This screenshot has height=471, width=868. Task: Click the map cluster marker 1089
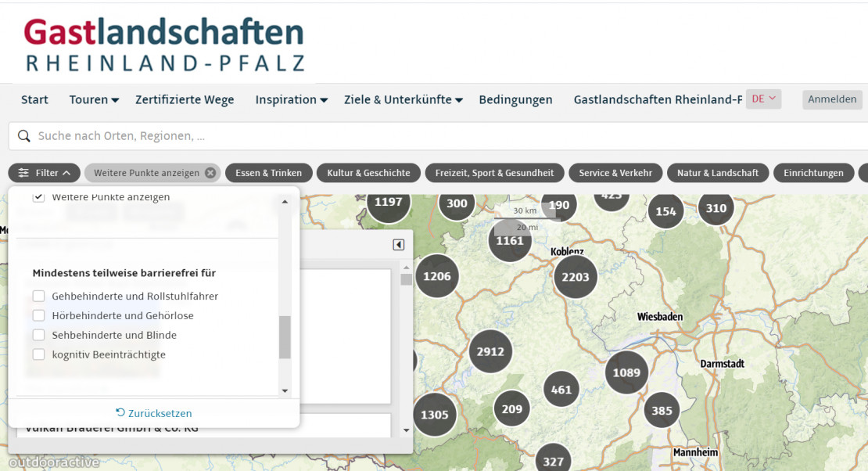626,372
